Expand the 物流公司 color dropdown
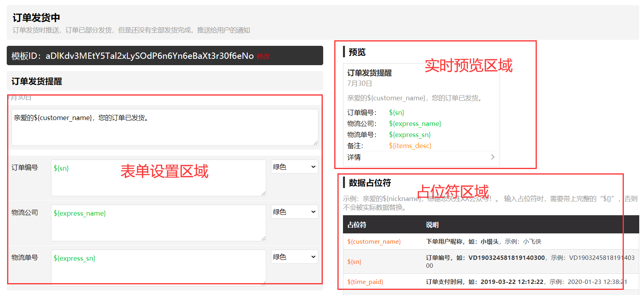 click(294, 212)
